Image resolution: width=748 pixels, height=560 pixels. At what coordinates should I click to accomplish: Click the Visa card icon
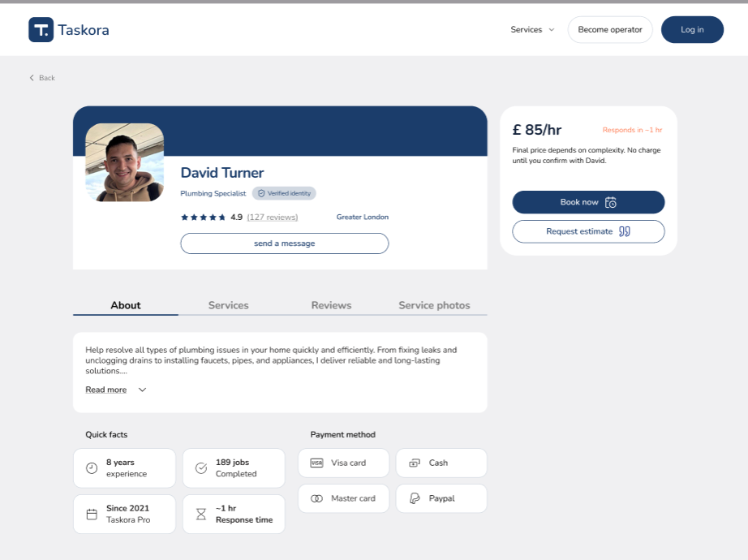[316, 463]
